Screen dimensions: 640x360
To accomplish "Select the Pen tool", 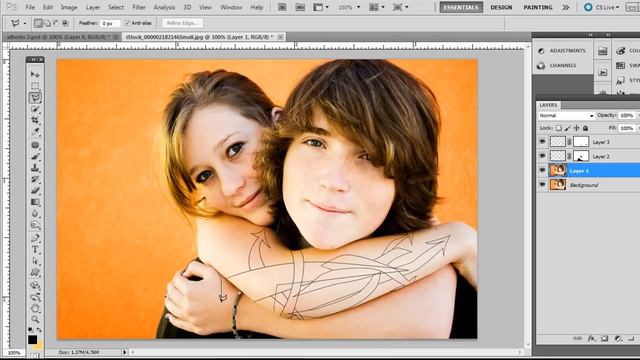I will tap(35, 238).
